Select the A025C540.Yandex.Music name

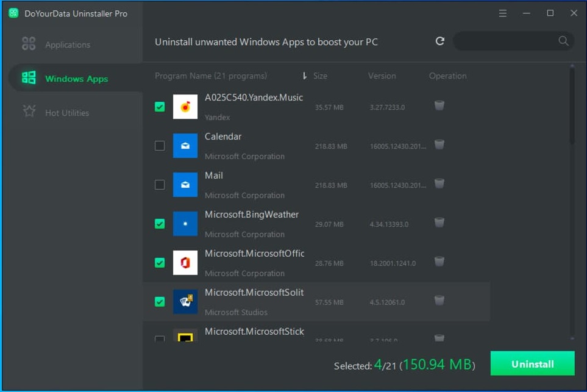[x=254, y=98]
